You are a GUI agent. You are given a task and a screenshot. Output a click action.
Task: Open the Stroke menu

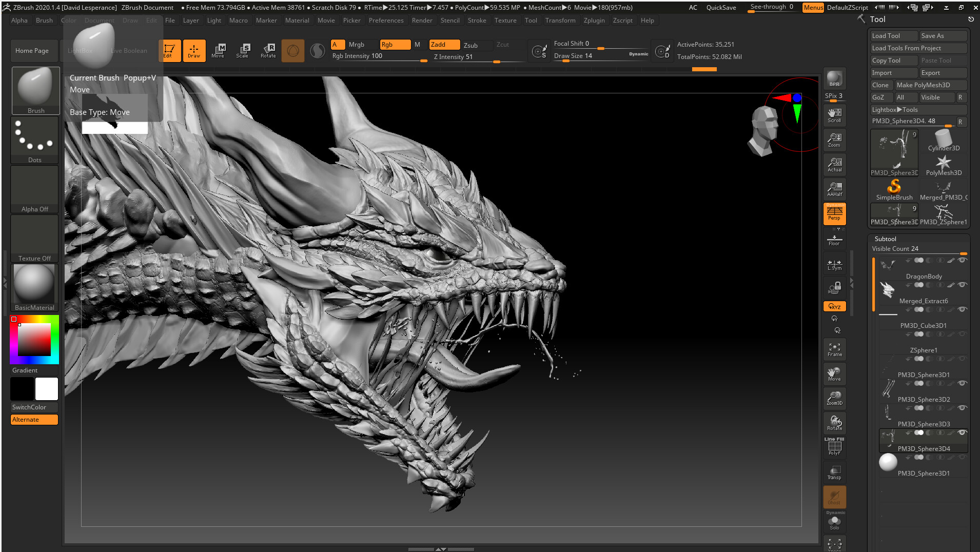point(477,21)
